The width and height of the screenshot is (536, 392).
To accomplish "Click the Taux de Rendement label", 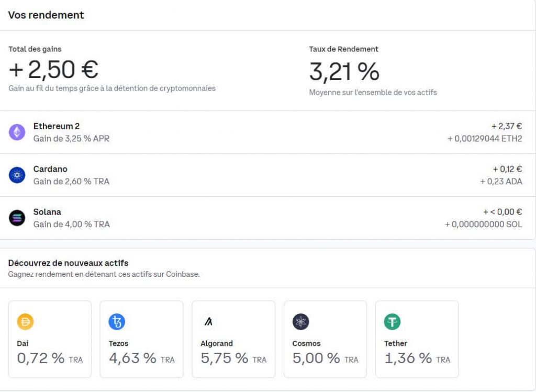I will [x=343, y=49].
